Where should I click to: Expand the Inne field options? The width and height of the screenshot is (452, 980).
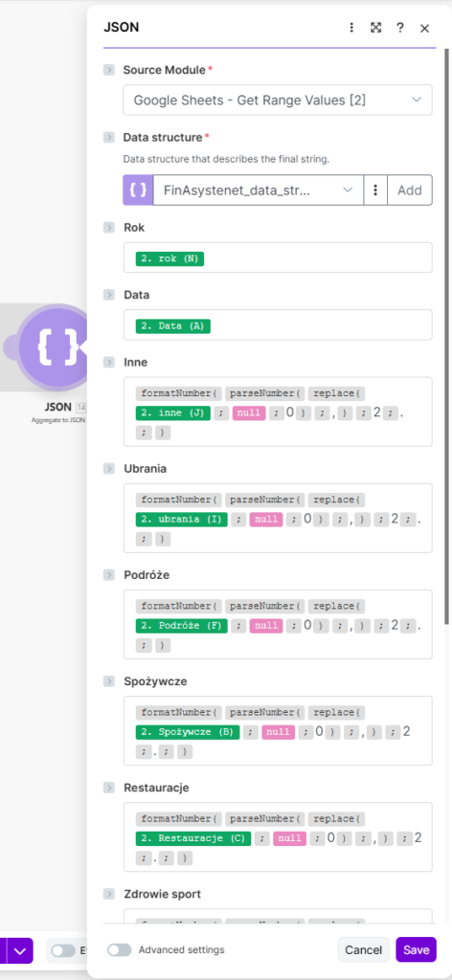tap(109, 362)
